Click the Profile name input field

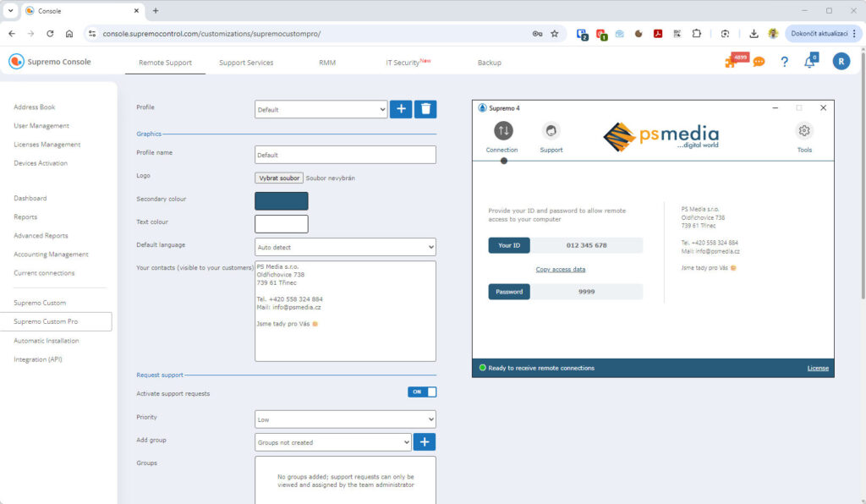[345, 155]
